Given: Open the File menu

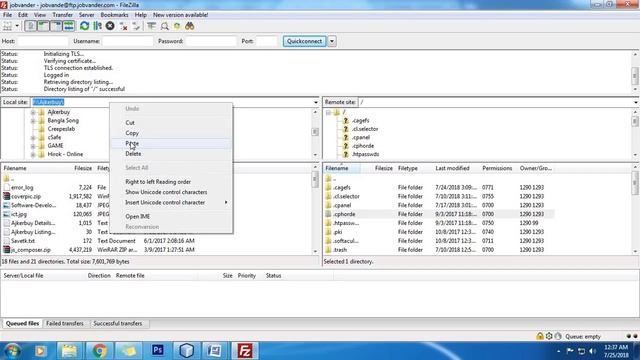Looking at the screenshot, I should (7, 15).
